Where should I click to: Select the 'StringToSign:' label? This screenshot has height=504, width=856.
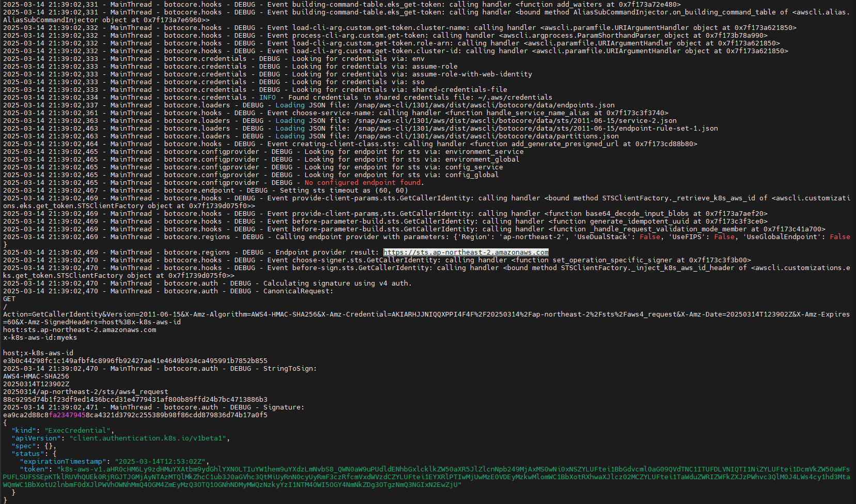[290, 368]
